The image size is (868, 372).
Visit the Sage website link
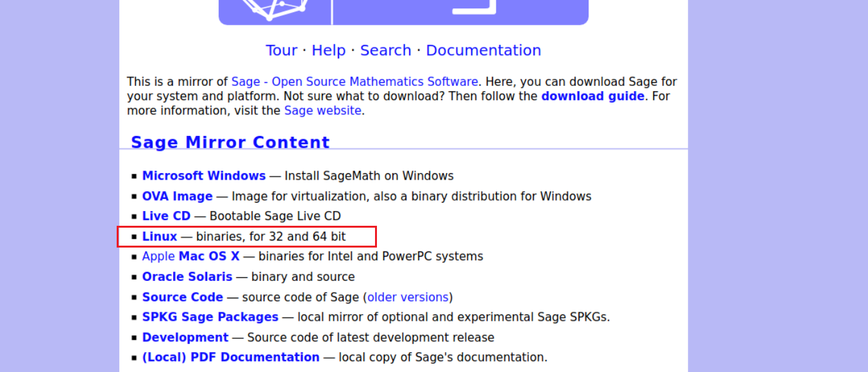point(322,110)
